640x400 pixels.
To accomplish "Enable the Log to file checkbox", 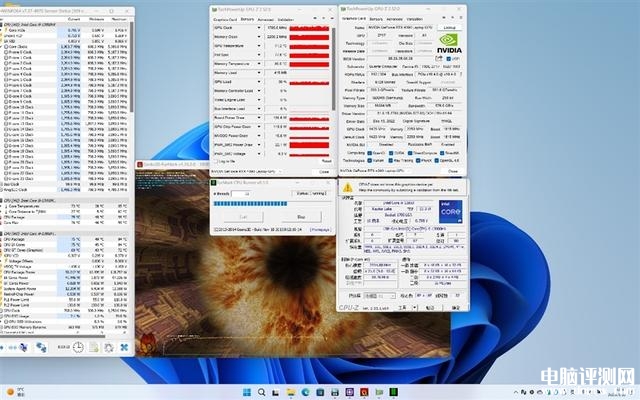I will [216, 162].
